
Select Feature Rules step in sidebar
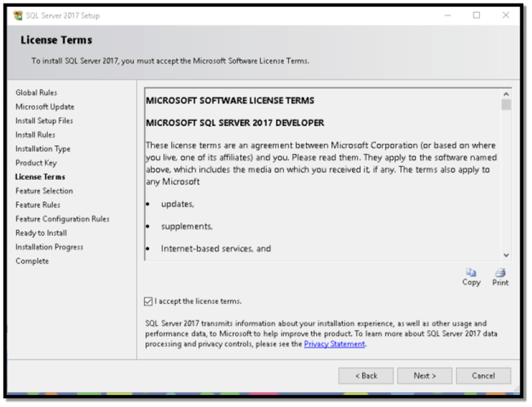pos(38,205)
